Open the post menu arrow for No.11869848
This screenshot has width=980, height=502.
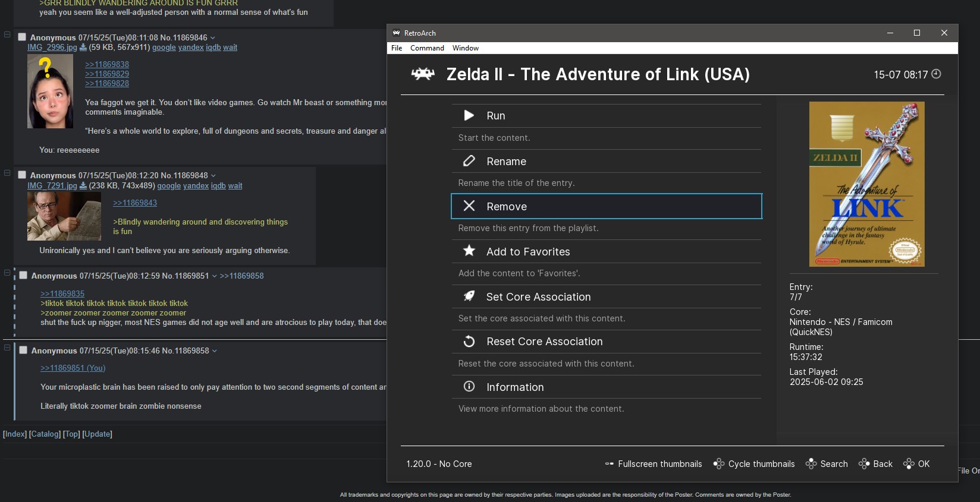click(213, 176)
